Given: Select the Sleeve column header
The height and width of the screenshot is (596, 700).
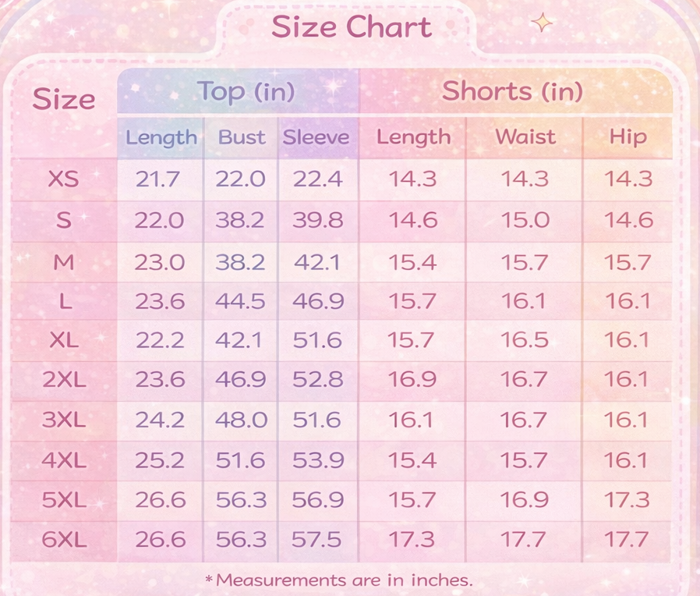Looking at the screenshot, I should click(316, 137).
